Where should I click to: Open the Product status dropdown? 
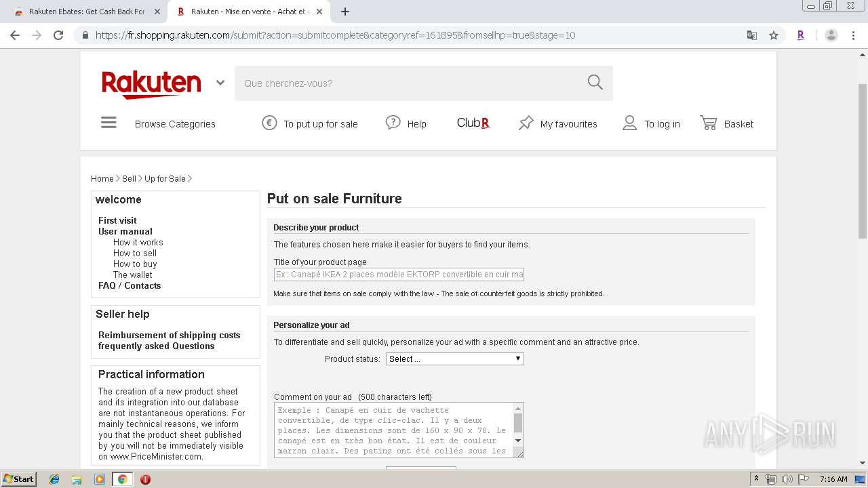pyautogui.click(x=455, y=359)
